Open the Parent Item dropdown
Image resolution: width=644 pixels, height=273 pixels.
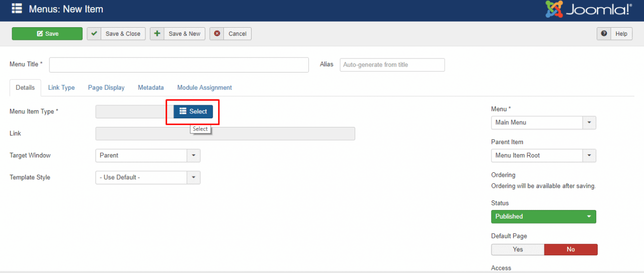pyautogui.click(x=543, y=156)
